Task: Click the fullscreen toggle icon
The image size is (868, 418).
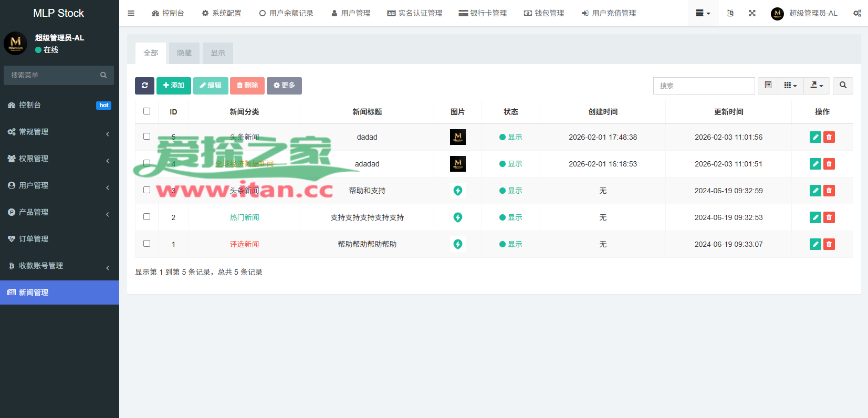Action: point(752,13)
